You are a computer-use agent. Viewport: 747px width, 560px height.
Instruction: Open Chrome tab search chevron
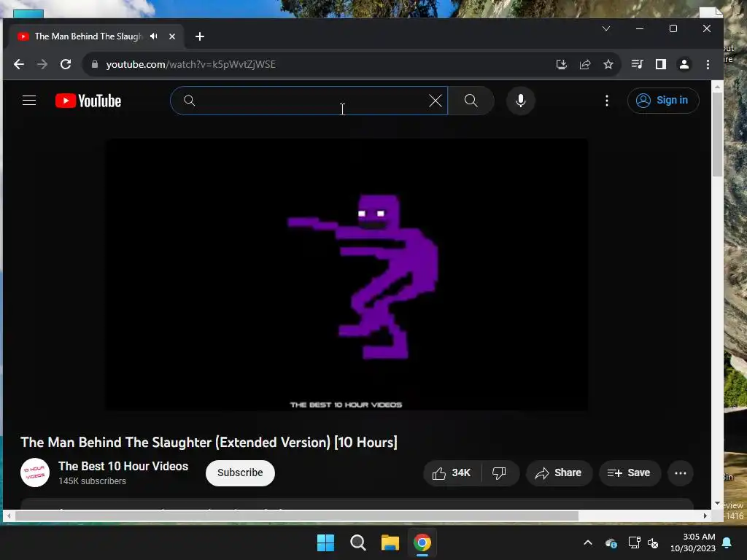(606, 28)
